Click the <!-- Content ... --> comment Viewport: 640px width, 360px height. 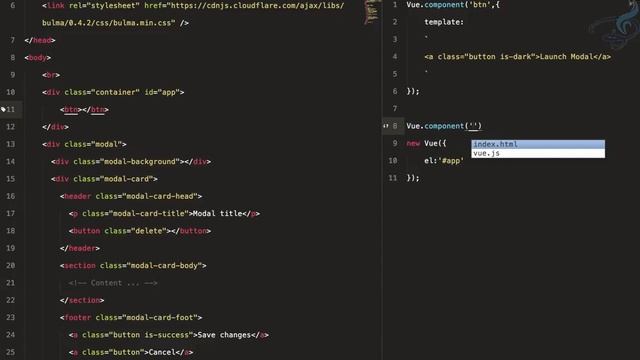(113, 283)
